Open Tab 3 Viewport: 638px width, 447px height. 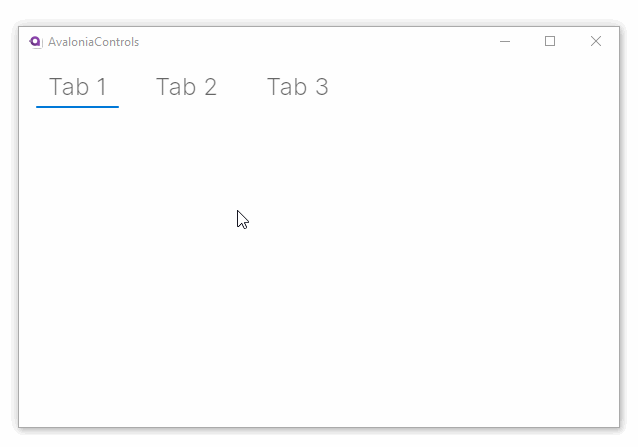pos(297,87)
